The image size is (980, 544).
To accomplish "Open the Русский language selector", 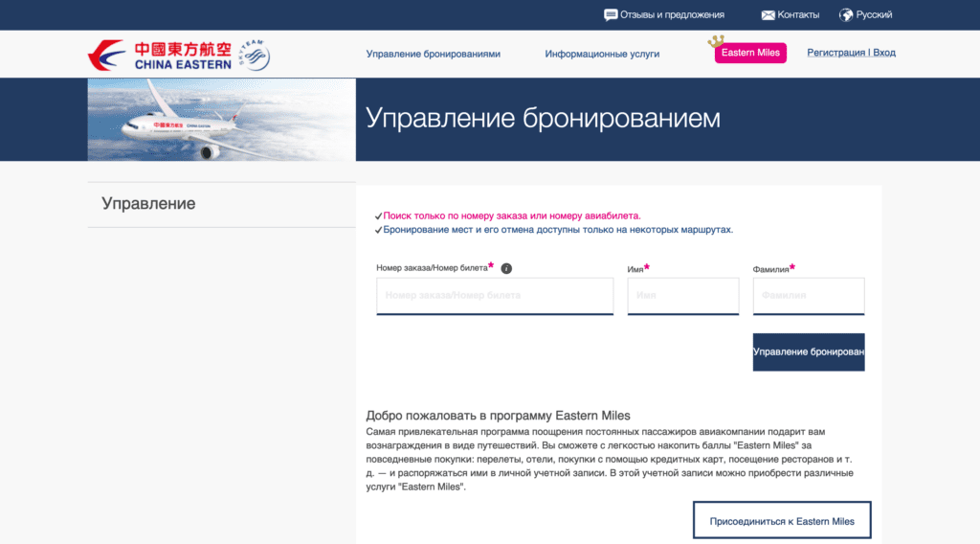I will pos(874,15).
